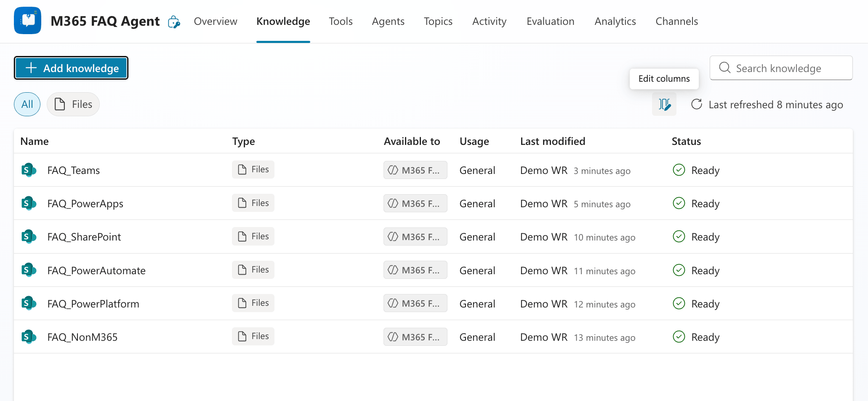
Task: Click the M365 FAQ Agent logo icon
Action: [27, 20]
